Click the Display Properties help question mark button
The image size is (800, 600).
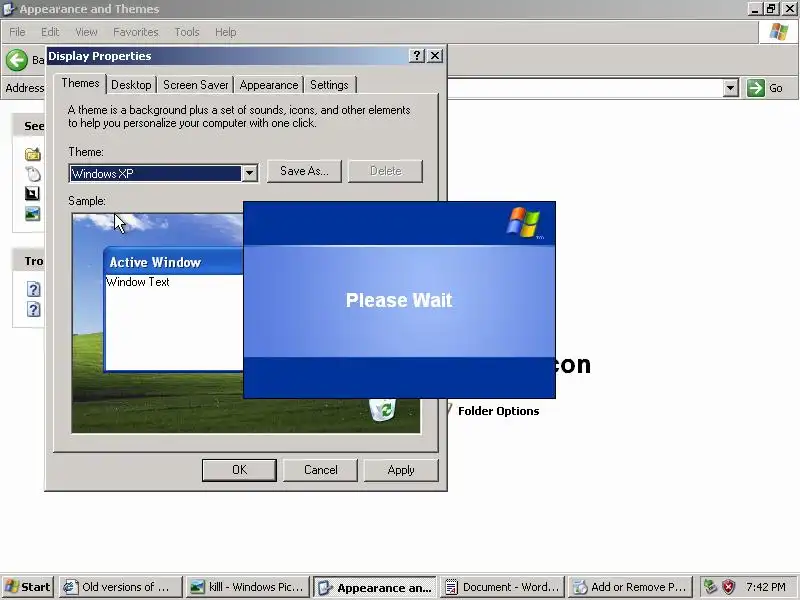[x=416, y=56]
